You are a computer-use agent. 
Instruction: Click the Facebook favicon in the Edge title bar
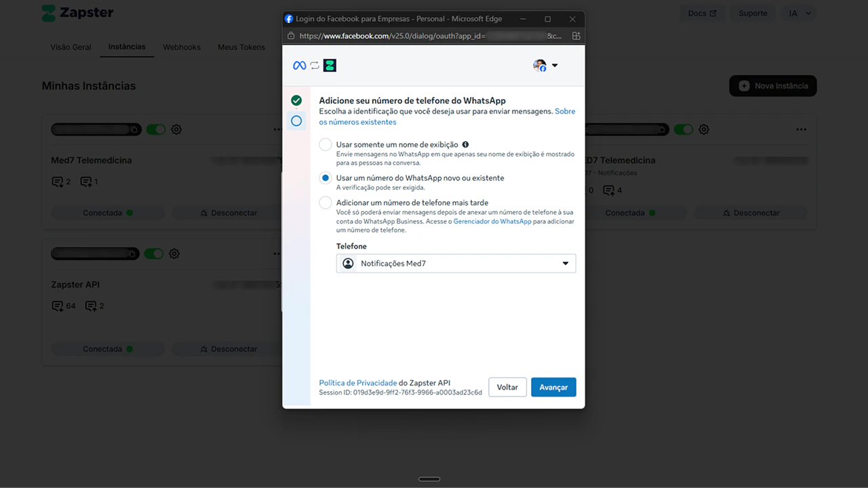pos(289,19)
